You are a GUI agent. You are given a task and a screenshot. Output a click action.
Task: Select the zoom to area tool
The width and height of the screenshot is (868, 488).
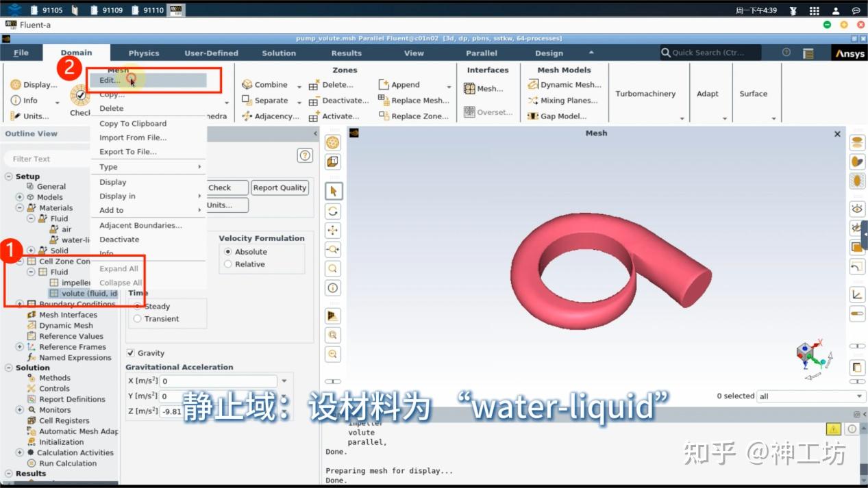(333, 268)
